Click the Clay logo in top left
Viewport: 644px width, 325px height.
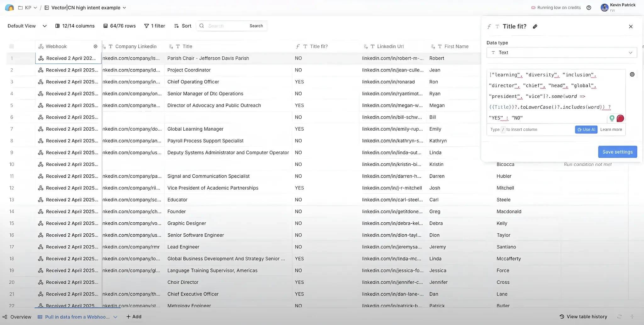(x=9, y=8)
